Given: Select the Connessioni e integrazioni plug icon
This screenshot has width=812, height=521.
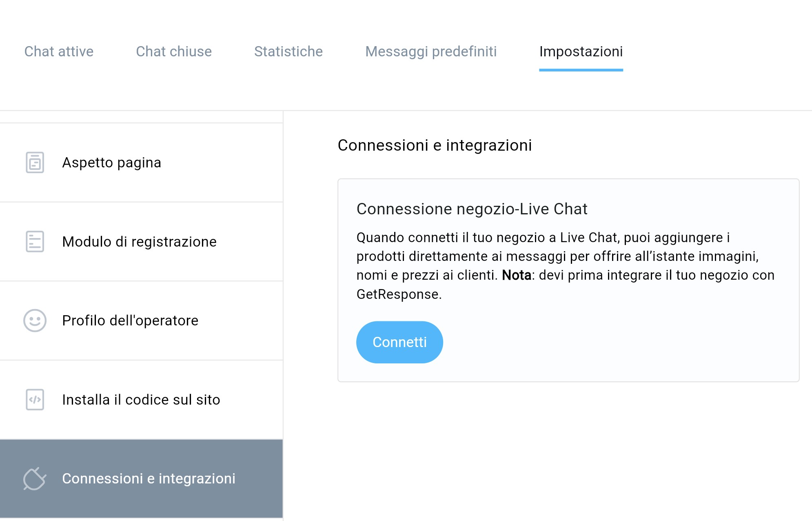Looking at the screenshot, I should click(34, 479).
